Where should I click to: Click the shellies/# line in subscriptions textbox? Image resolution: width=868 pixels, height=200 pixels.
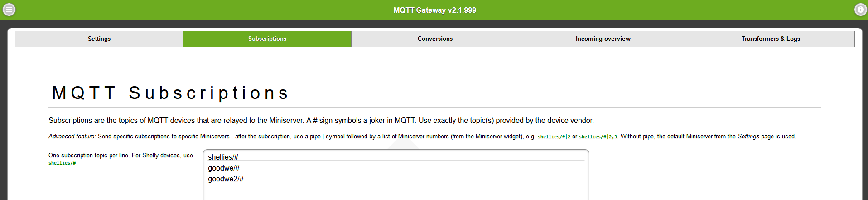coord(223,157)
